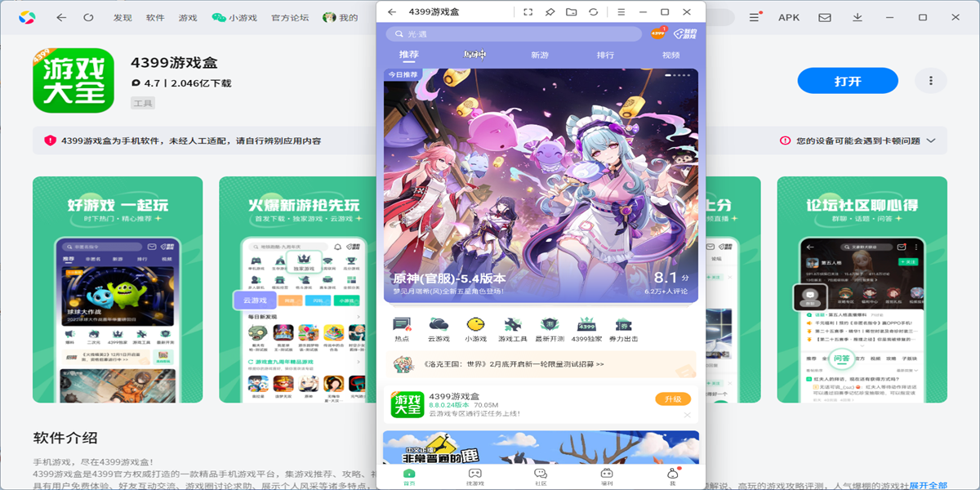Click the 光·遇 search field
Viewport: 980px width, 490px height.
click(514, 34)
